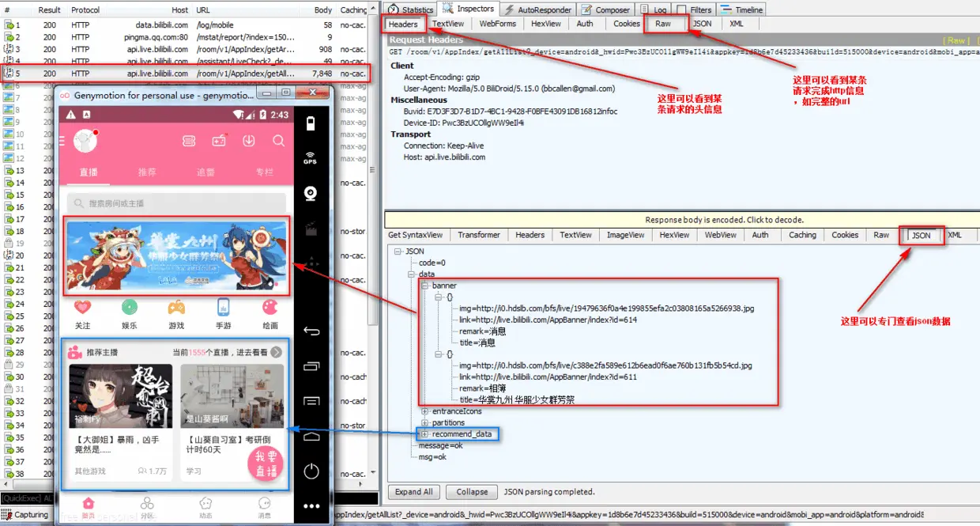Click the Genymotion recent apps button
The image size is (980, 526).
[311, 366]
